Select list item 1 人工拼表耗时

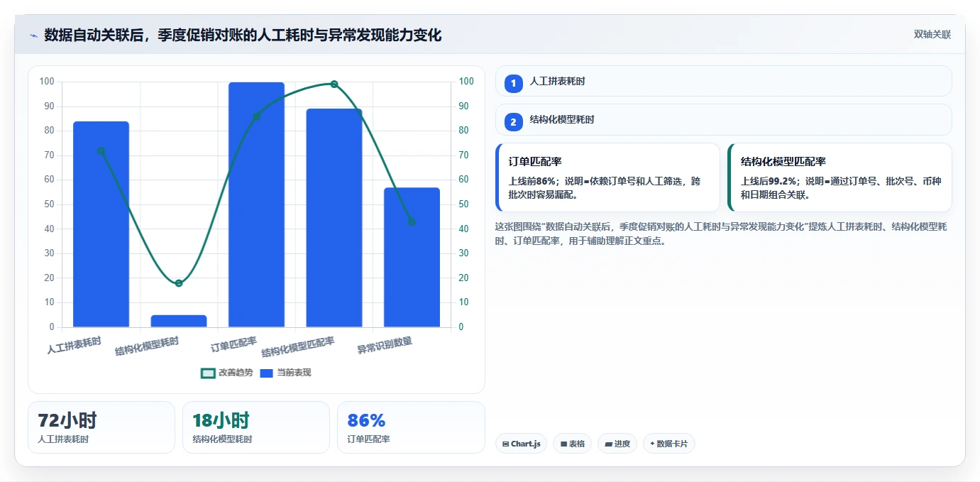[723, 82]
